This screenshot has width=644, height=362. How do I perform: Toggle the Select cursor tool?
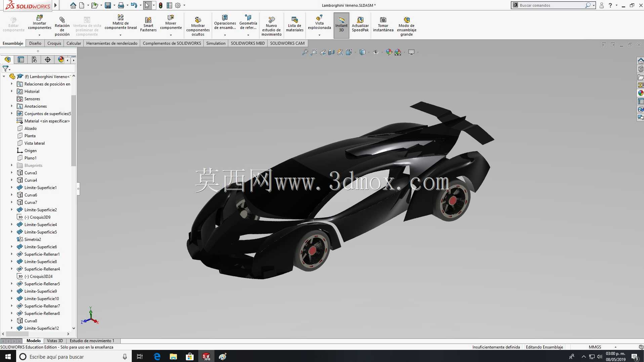click(147, 5)
